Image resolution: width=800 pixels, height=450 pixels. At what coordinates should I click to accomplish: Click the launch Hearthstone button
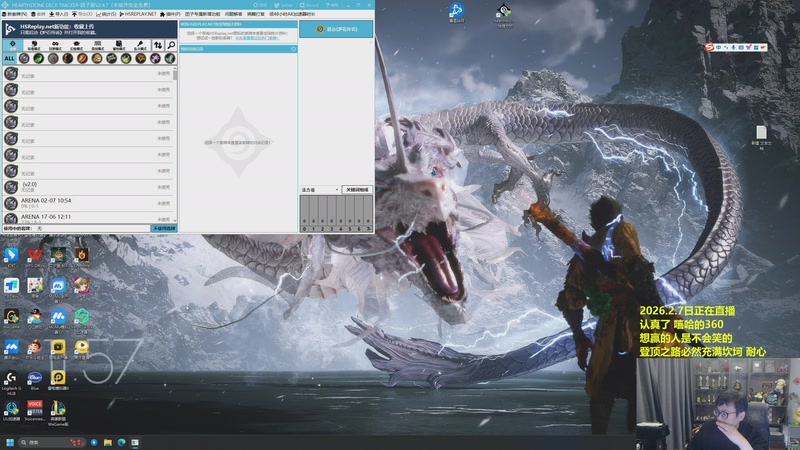point(336,29)
